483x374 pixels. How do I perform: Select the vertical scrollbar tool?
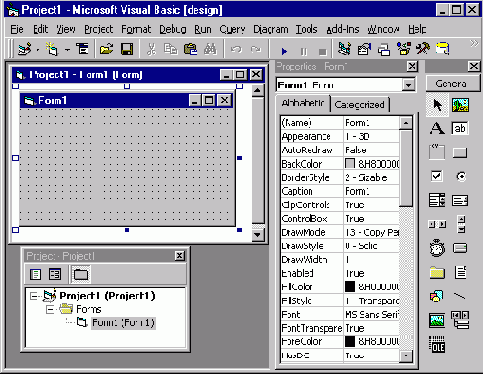(461, 224)
